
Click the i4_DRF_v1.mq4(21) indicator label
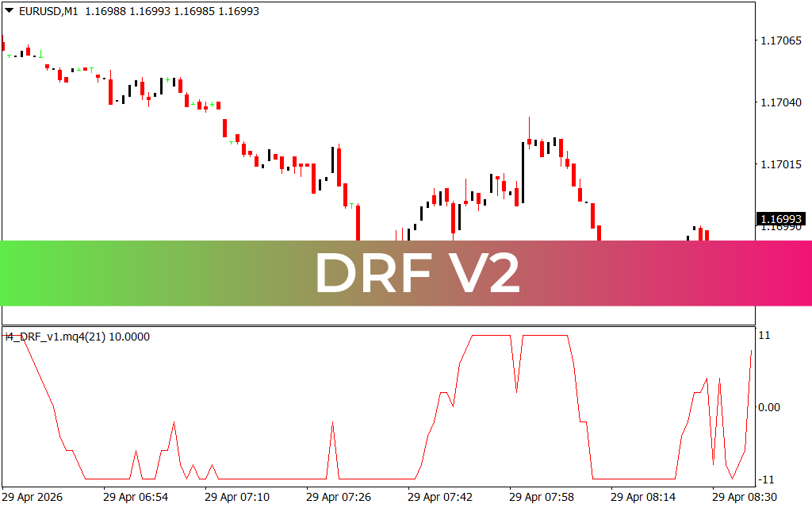tap(56, 337)
